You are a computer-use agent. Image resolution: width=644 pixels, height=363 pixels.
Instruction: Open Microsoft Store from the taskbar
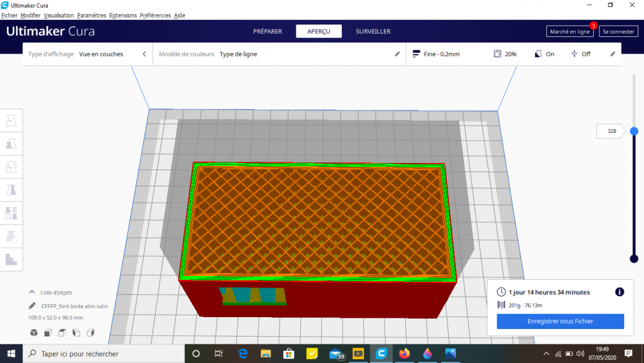click(289, 353)
